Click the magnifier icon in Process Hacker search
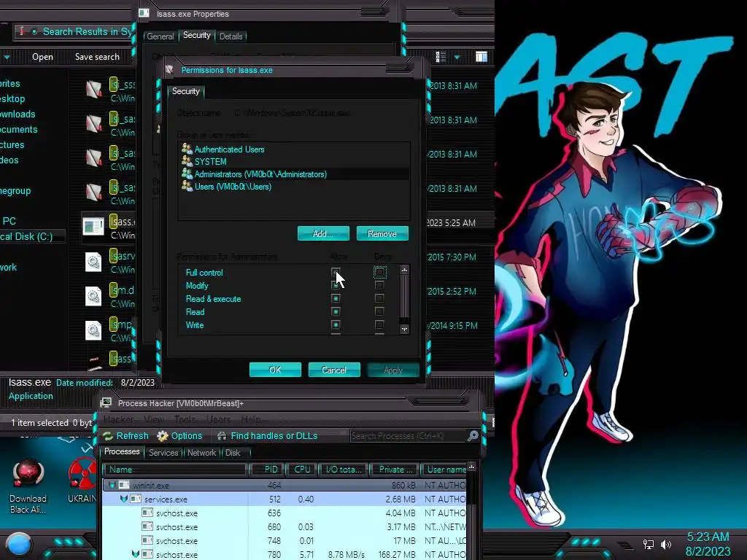747x560 pixels. 473,436
